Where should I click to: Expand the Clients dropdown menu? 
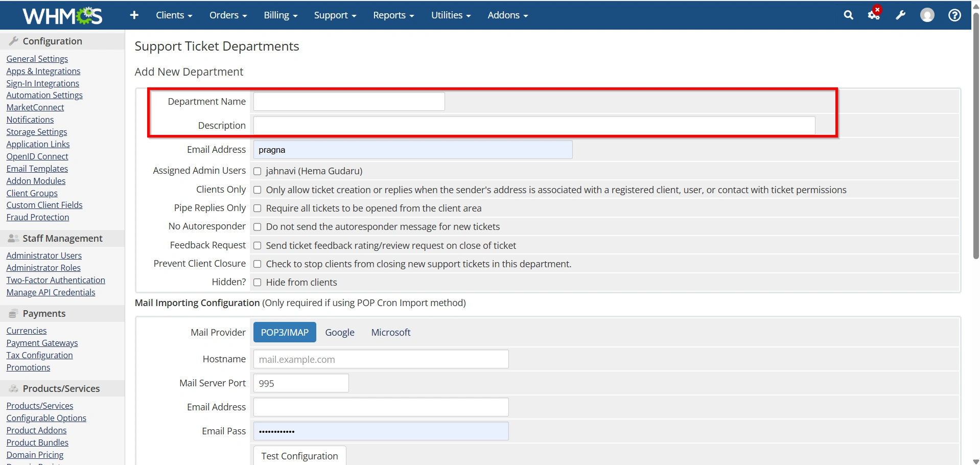click(174, 15)
